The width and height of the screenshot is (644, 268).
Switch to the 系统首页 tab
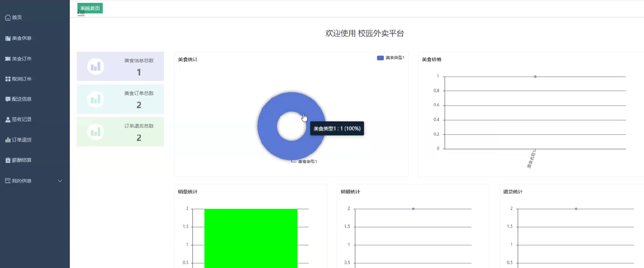pyautogui.click(x=90, y=8)
